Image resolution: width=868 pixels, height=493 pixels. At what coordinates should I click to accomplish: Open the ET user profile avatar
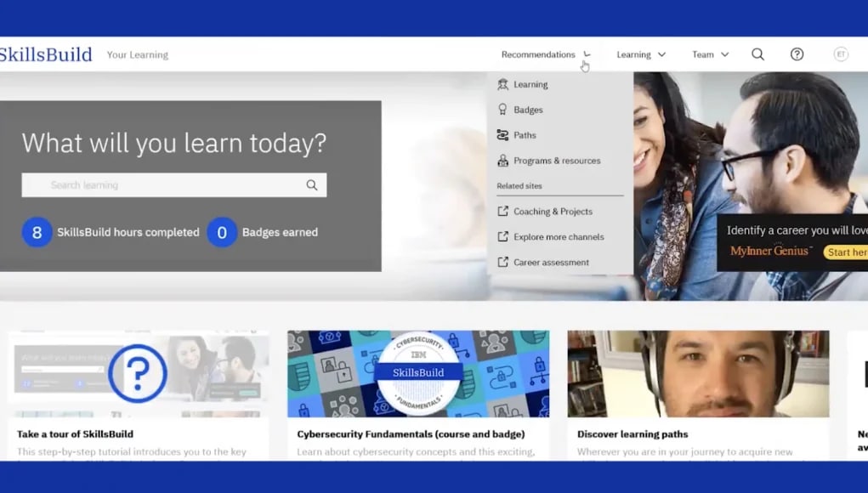pos(841,54)
